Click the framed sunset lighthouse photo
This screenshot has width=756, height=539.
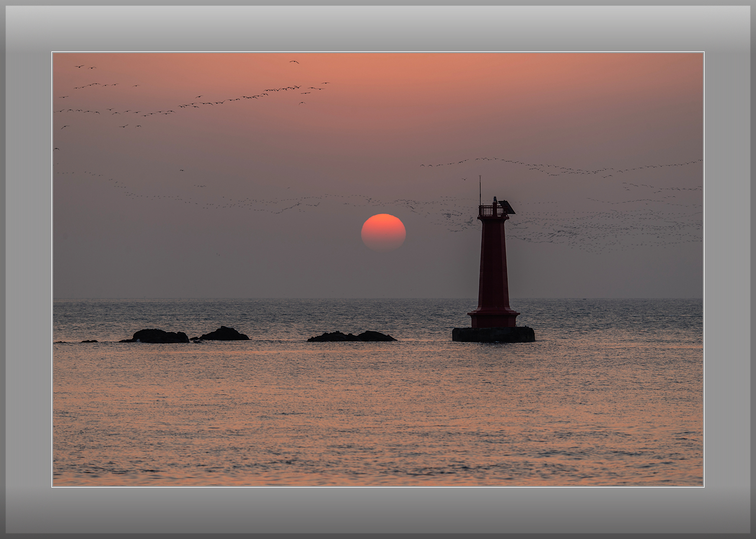tap(378, 269)
